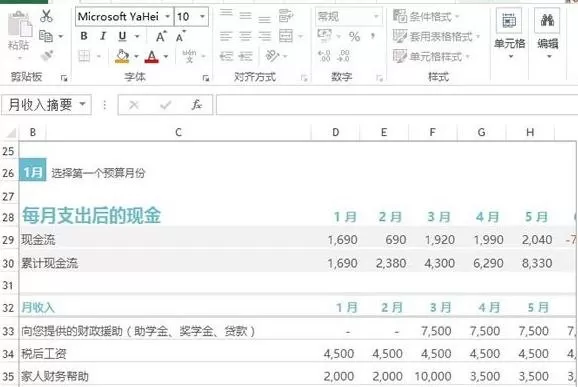This screenshot has width=578, height=387.
Task: Click the Middle Align icon
Action: 245,16
